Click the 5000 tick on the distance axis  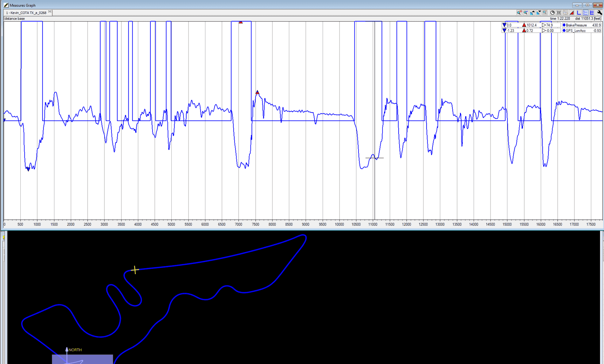[x=171, y=224]
